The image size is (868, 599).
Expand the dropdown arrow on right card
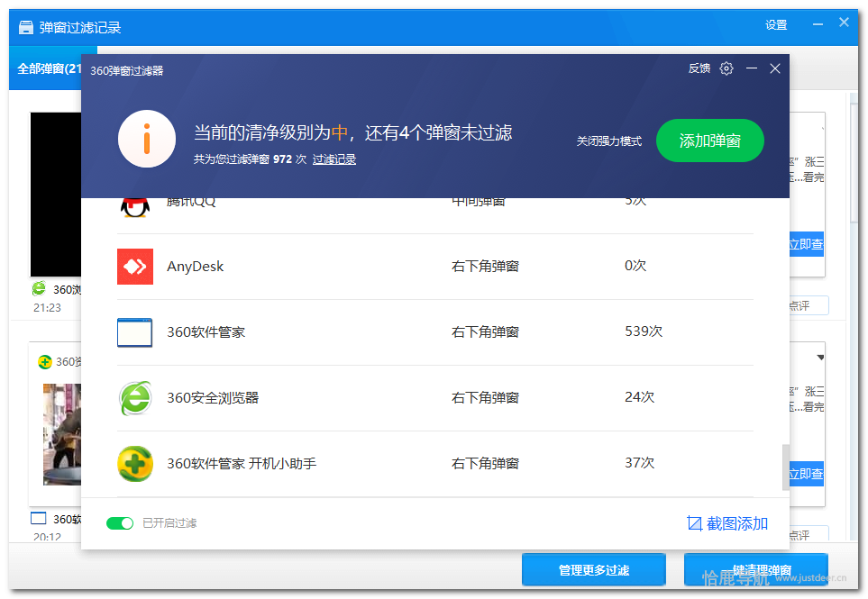click(820, 358)
